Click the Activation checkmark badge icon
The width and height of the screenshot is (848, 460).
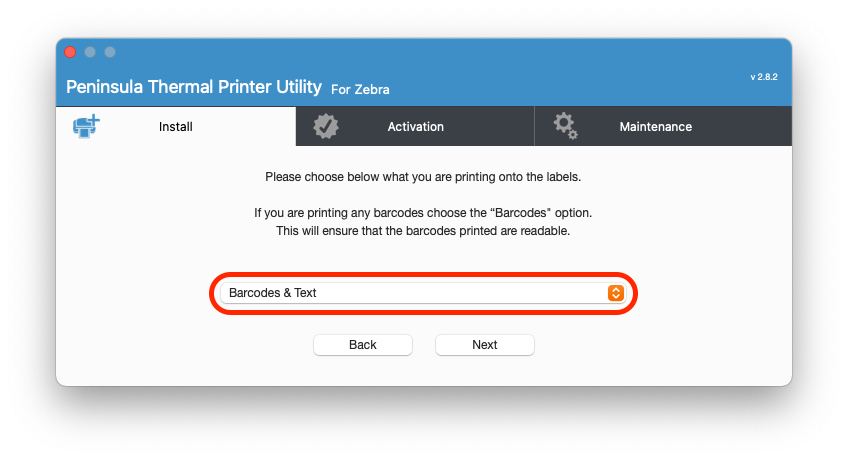pos(326,126)
